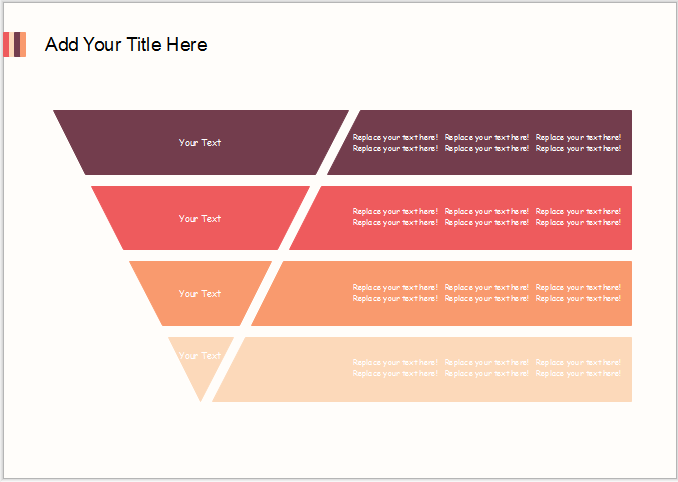Image resolution: width=678 pixels, height=482 pixels.
Task: Select left placeholder text column in red bar
Action: 395,217
